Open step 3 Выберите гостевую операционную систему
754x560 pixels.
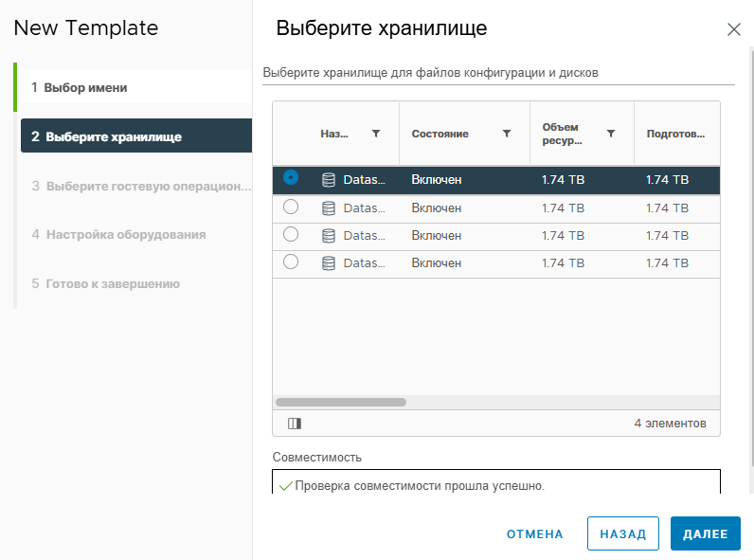point(141,186)
